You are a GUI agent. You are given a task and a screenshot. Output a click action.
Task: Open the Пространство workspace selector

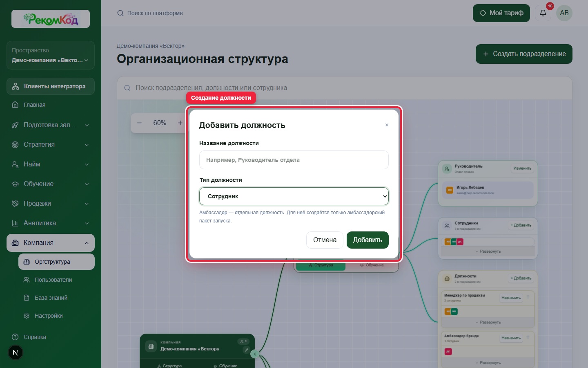(51, 55)
